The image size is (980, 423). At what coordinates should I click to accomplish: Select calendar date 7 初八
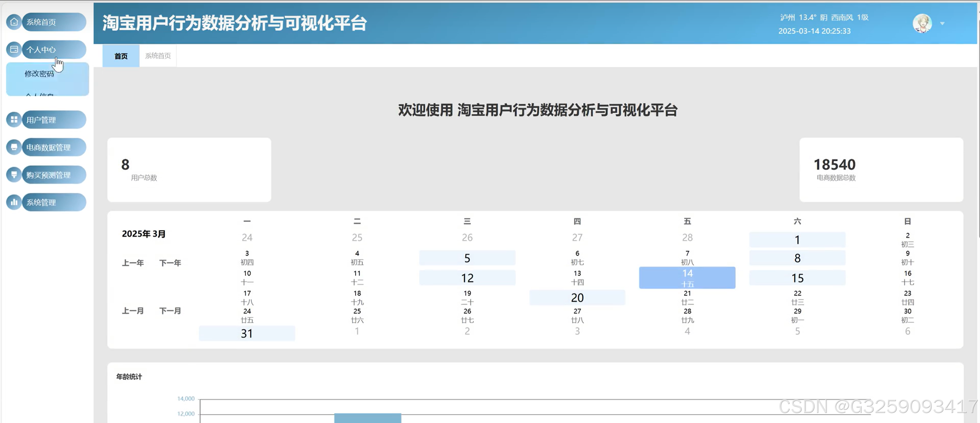tap(687, 258)
